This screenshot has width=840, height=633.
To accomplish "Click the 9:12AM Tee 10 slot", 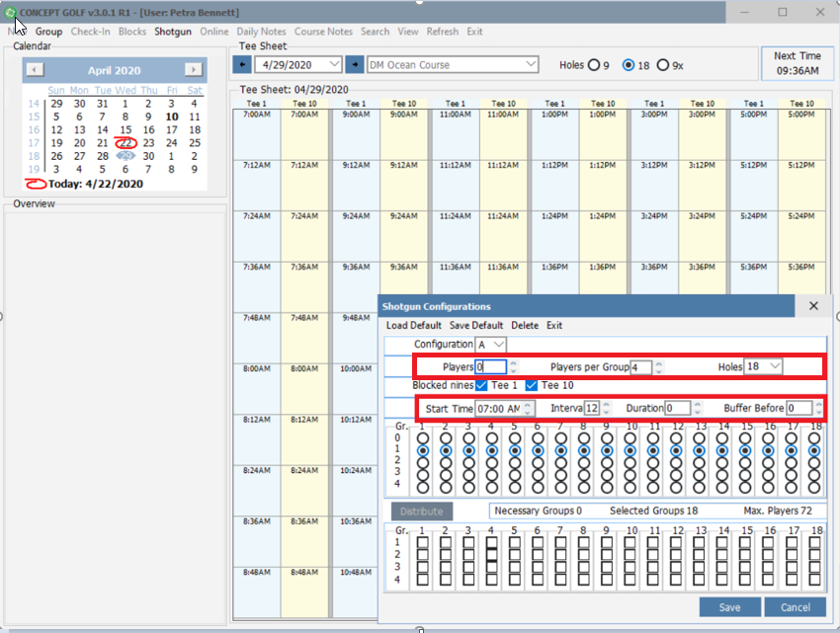I will (x=404, y=185).
